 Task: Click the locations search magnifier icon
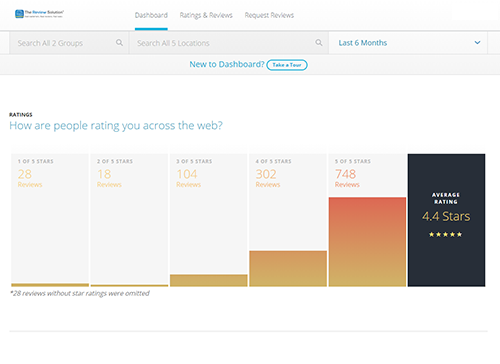point(319,43)
